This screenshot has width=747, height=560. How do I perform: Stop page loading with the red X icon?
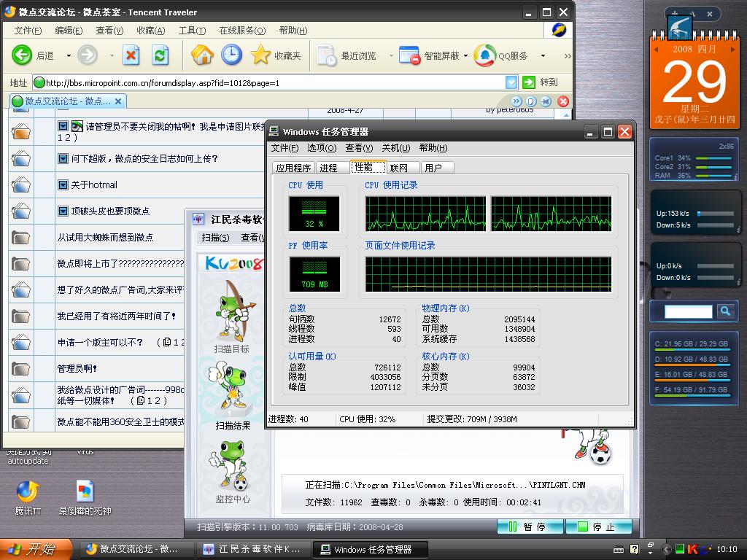click(x=131, y=55)
